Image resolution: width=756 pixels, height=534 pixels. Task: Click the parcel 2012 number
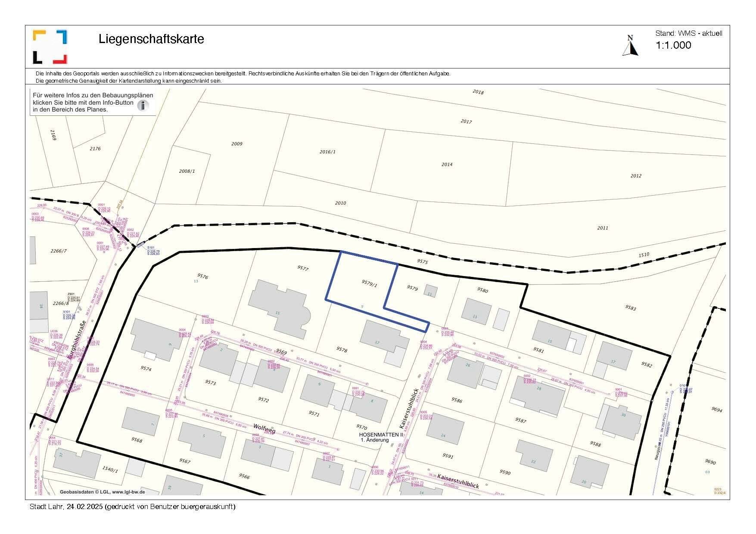click(x=635, y=176)
